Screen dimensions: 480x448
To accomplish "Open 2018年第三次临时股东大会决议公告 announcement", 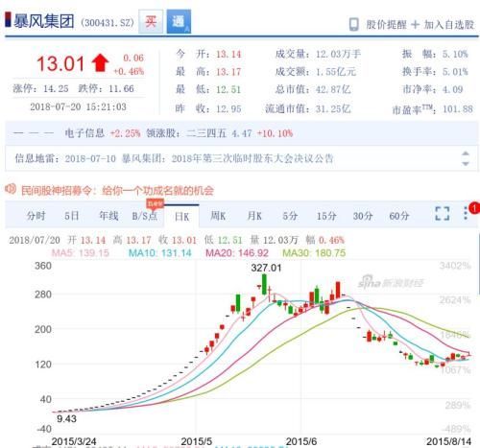I will click(252, 158).
